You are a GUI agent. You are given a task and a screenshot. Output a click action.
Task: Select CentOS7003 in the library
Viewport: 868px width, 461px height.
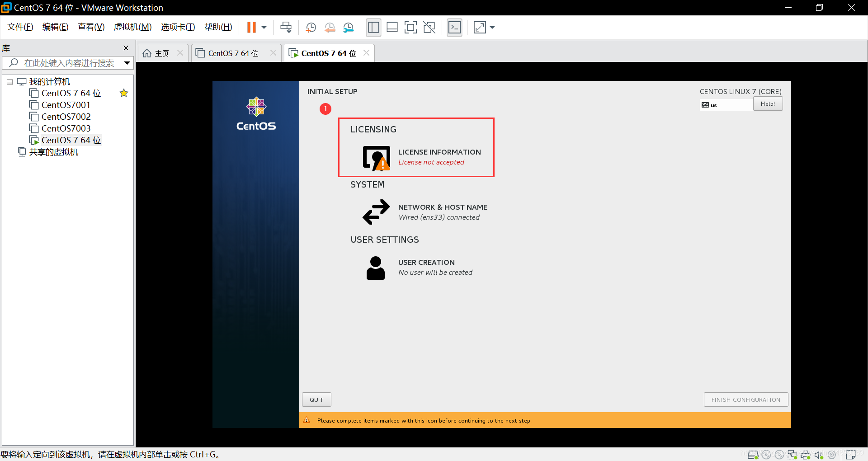[66, 128]
